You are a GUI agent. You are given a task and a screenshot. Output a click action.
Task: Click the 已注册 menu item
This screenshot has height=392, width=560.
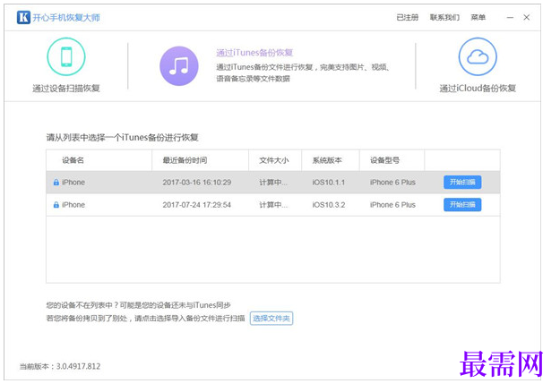pos(407,17)
